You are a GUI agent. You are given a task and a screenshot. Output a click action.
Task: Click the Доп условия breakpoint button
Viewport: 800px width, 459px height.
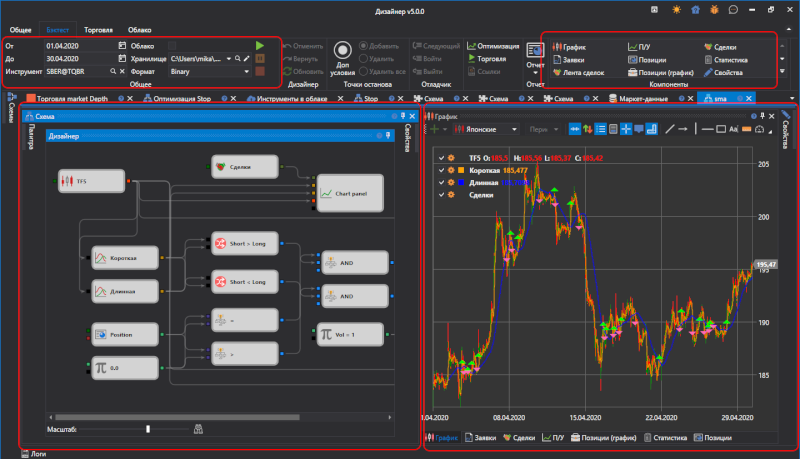click(x=342, y=59)
